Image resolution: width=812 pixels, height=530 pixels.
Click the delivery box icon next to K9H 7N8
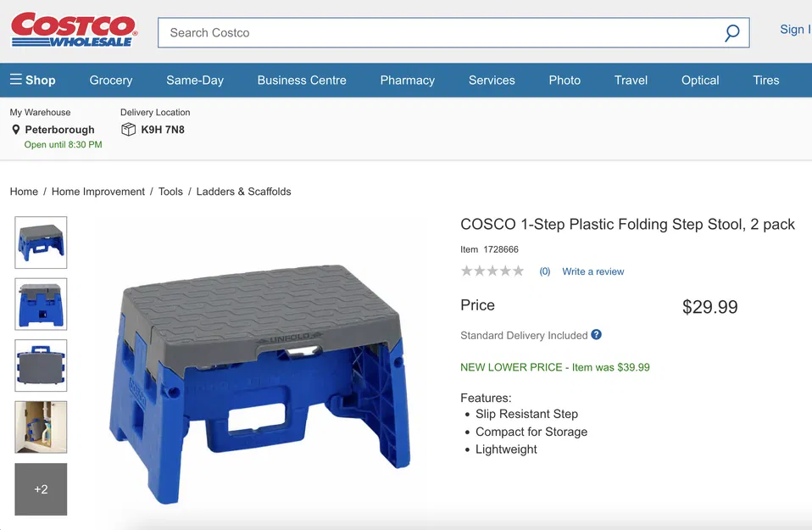[x=128, y=129]
